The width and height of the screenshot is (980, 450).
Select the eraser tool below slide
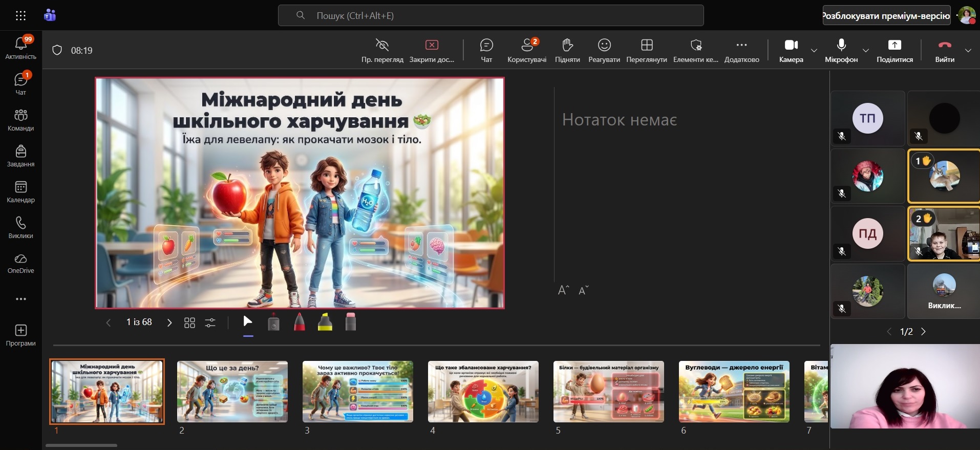point(351,323)
